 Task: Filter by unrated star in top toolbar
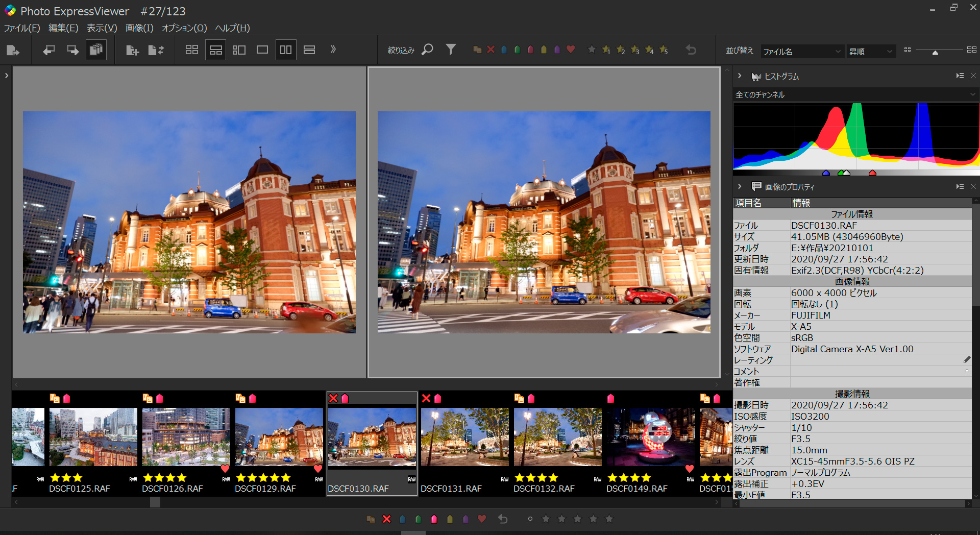592,50
